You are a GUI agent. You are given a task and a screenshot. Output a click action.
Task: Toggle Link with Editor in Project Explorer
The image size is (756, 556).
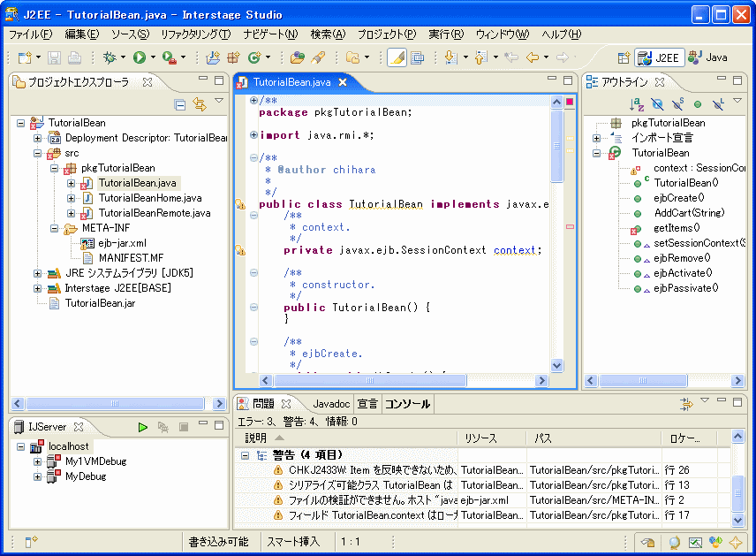click(x=200, y=104)
